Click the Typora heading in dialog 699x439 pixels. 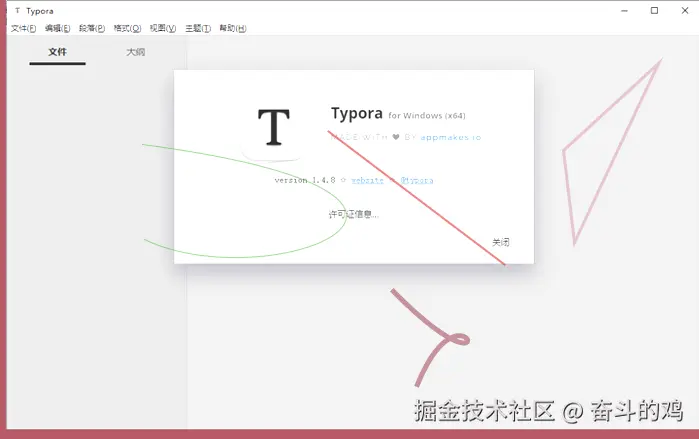(357, 114)
